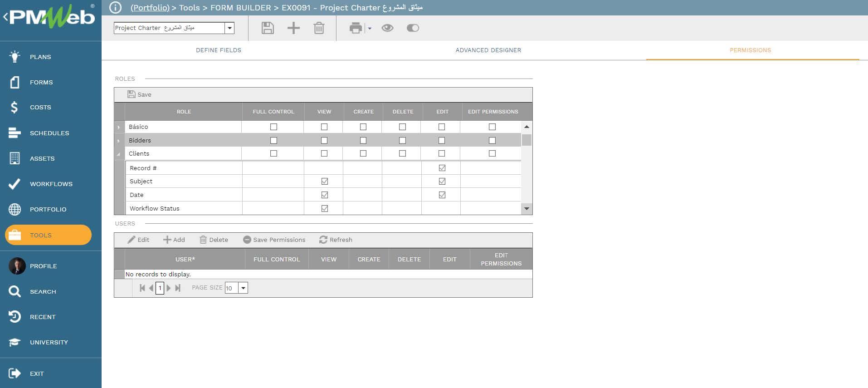Image resolution: width=868 pixels, height=388 pixels.
Task: Check Delete for Bidders role
Action: tap(402, 141)
